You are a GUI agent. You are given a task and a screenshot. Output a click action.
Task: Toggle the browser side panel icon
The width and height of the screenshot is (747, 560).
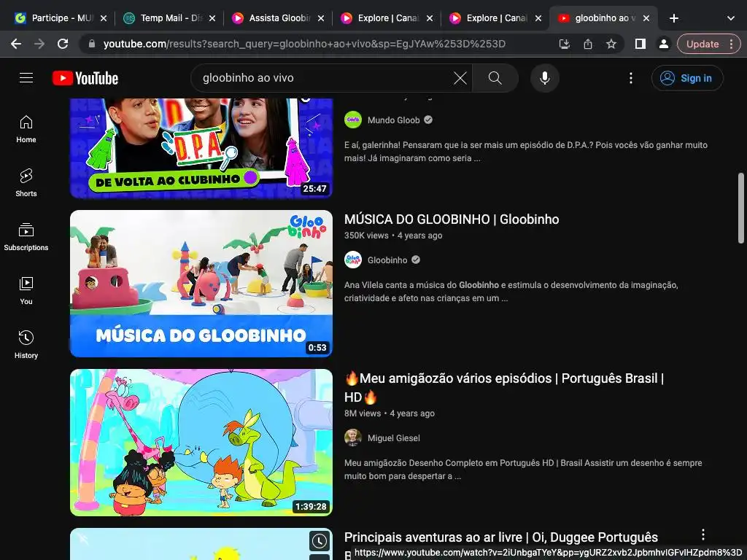coord(640,44)
